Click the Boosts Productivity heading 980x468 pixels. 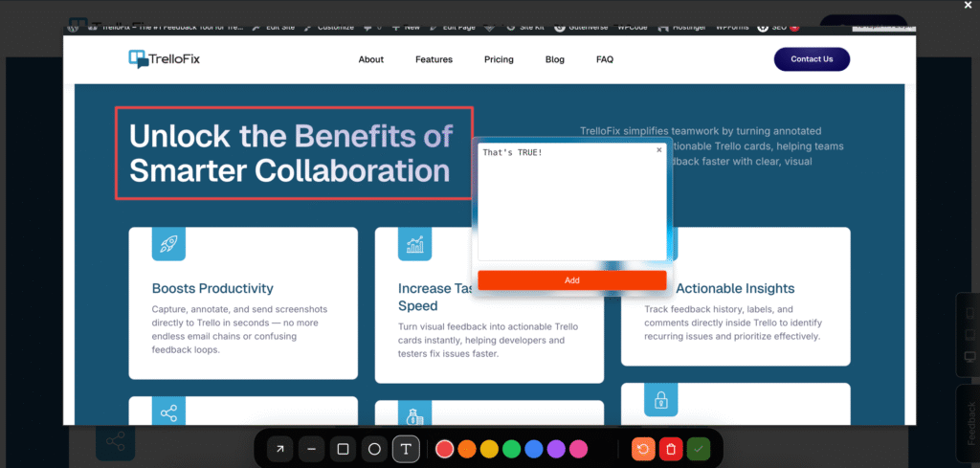click(x=212, y=289)
